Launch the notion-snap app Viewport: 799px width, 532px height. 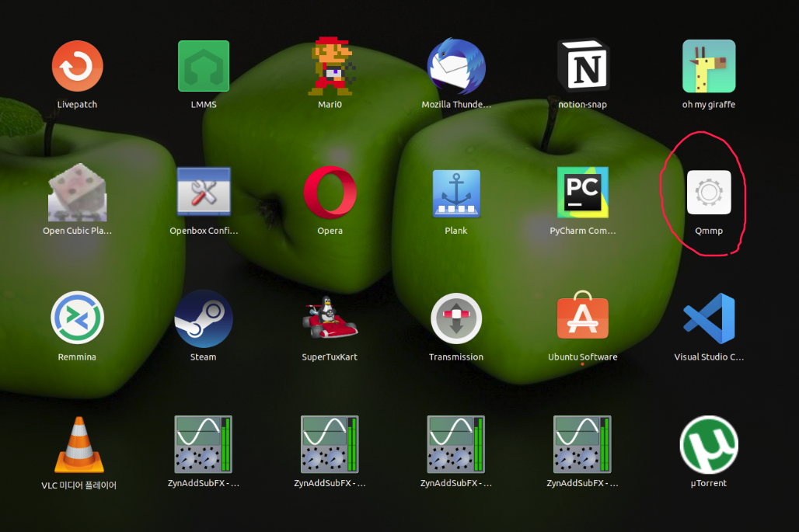pyautogui.click(x=583, y=65)
